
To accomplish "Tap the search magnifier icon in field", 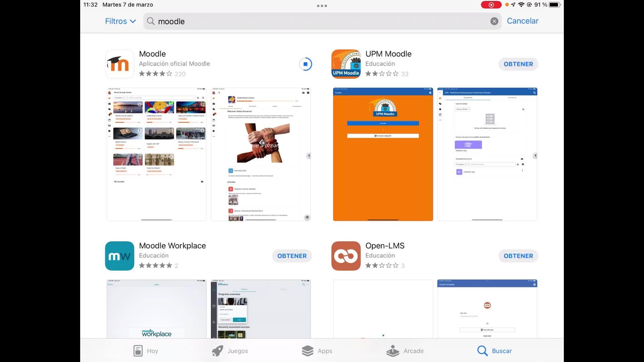I will (151, 21).
